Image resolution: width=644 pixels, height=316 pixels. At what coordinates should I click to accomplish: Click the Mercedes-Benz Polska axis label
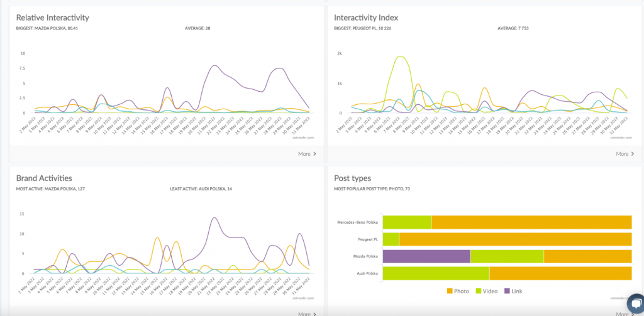(358, 222)
